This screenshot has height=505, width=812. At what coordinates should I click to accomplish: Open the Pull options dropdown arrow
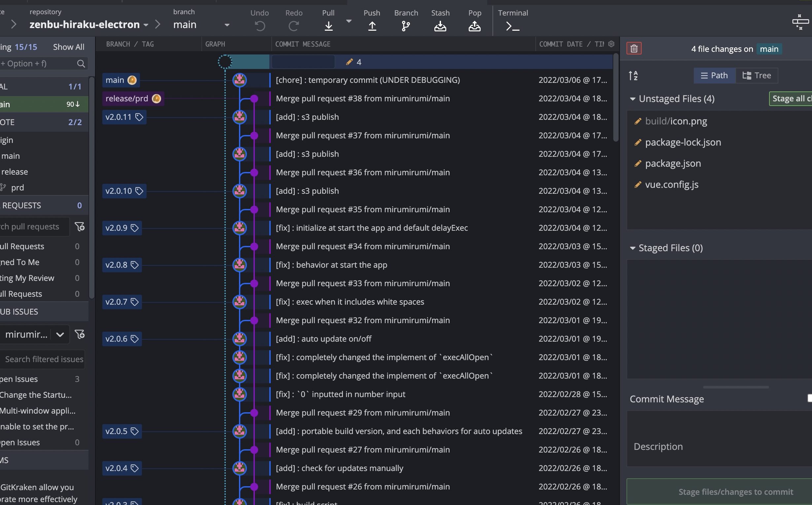point(349,21)
